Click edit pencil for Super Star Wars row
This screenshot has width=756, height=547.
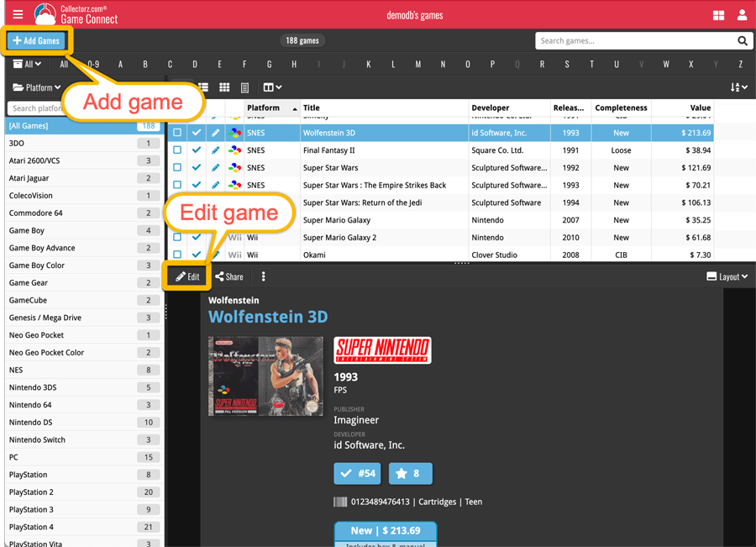tap(216, 167)
